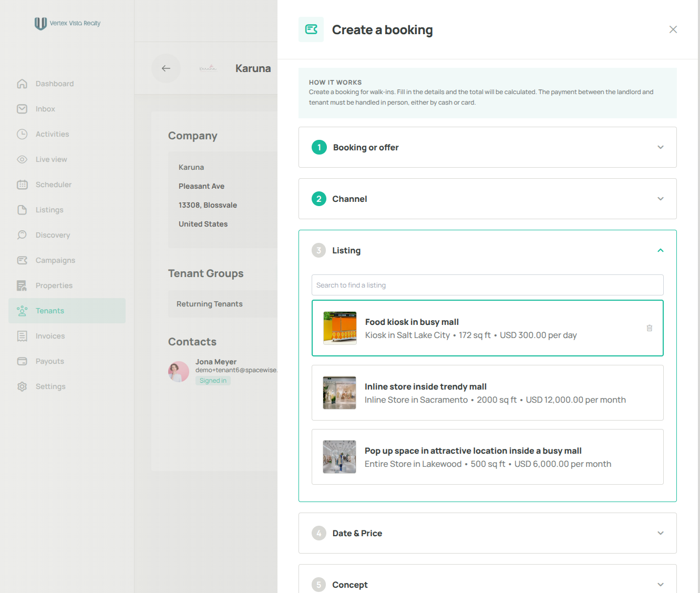Navigate to Scheduler in the sidebar
This screenshot has width=700, height=593.
[67, 185]
